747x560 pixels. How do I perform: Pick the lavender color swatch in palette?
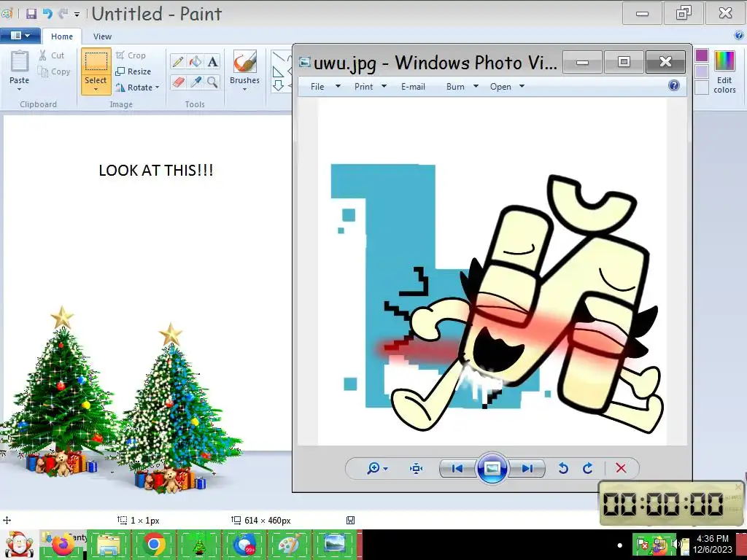click(702, 71)
